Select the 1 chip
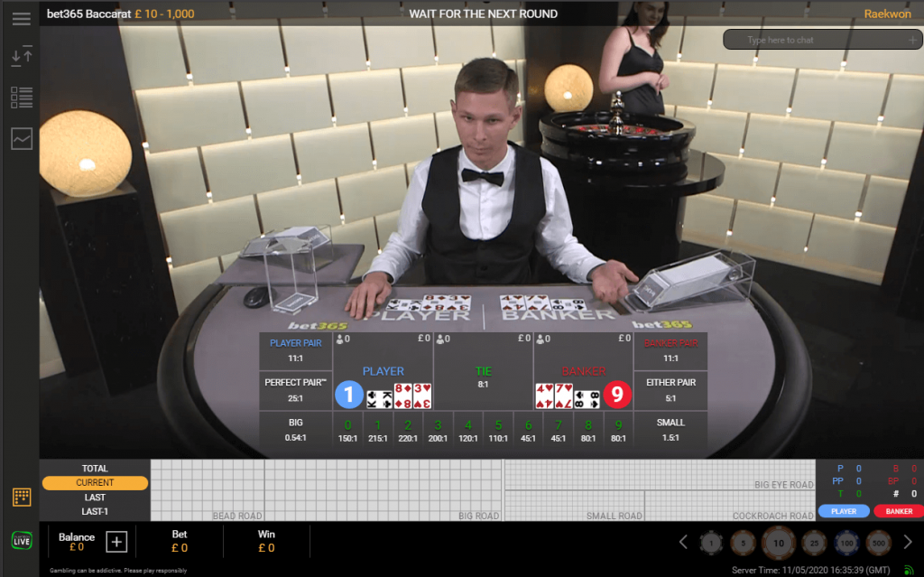 pos(711,543)
